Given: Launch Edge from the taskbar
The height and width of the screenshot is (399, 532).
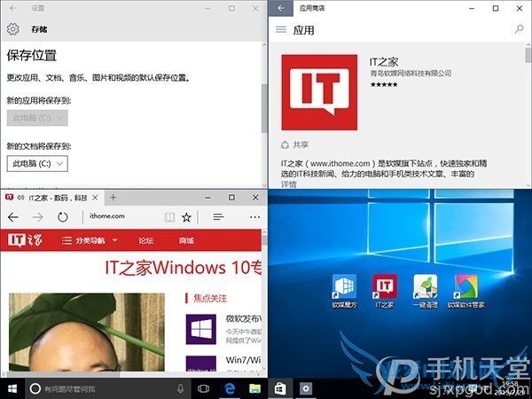Looking at the screenshot, I should point(230,388).
